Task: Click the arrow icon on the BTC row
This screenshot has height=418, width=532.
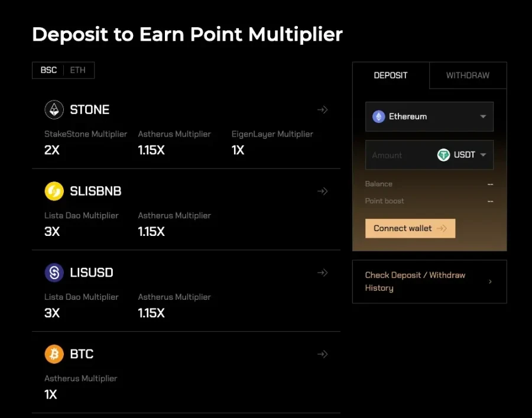Action: point(322,354)
